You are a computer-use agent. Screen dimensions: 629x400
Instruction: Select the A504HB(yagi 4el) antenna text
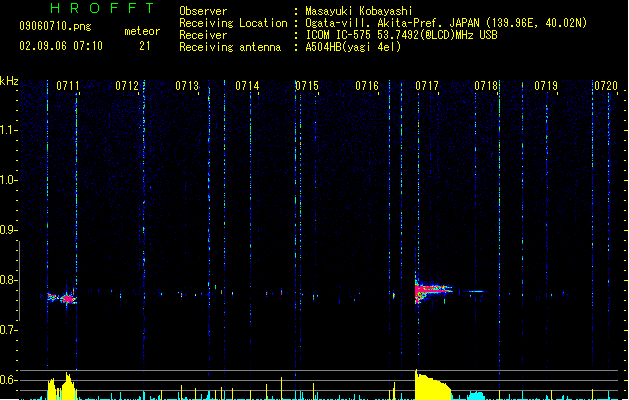tap(353, 47)
